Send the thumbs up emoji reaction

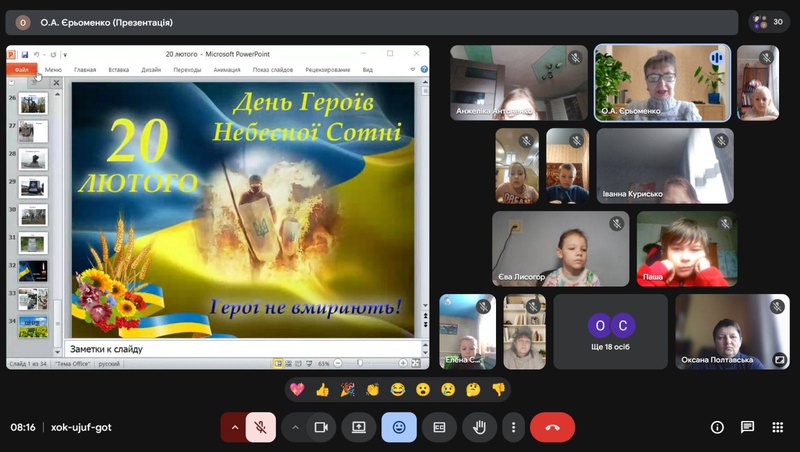coord(322,389)
